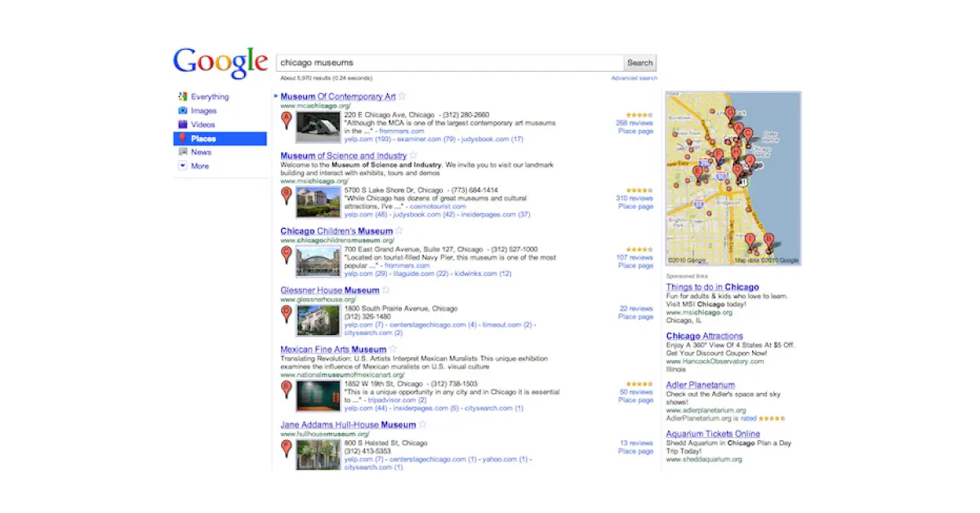
Task: Click the Everything filter icon
Action: point(183,96)
